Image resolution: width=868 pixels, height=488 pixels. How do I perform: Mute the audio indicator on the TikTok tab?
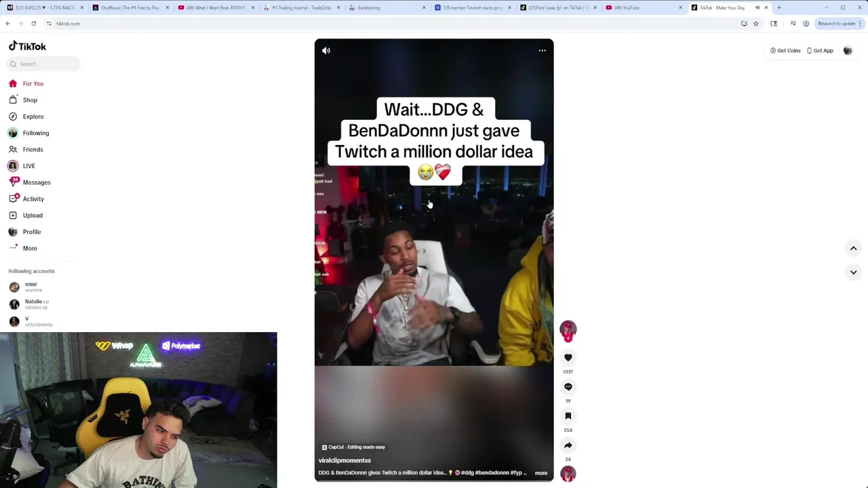[x=757, y=7]
